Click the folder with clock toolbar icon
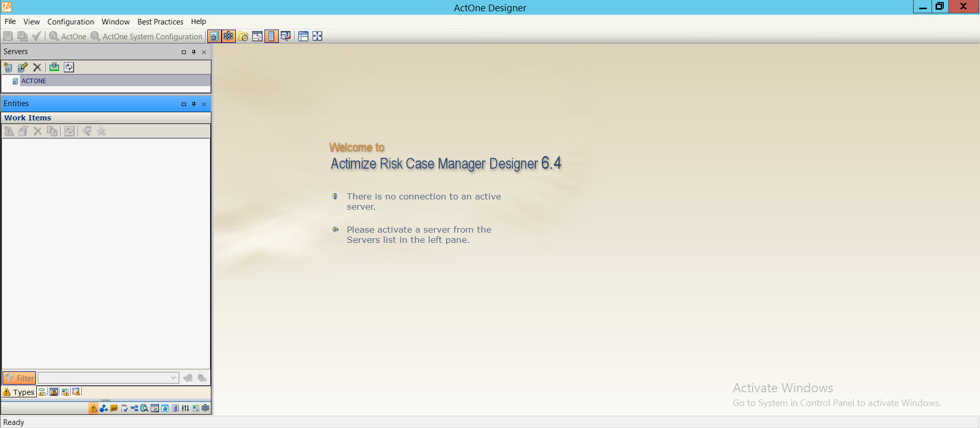The height and width of the screenshot is (428, 980). pos(243,36)
